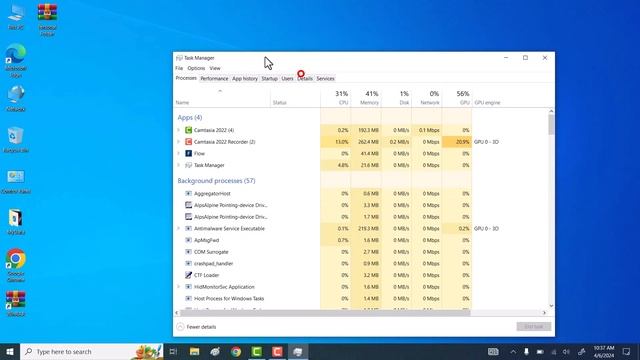
Task: Switch to the Performance tab
Action: [214, 78]
